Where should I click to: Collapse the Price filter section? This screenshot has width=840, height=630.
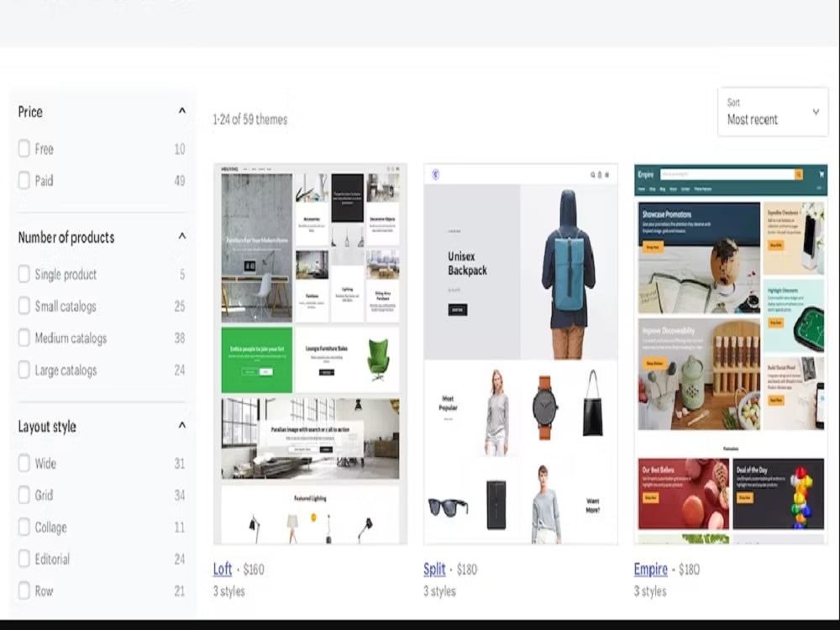point(181,110)
